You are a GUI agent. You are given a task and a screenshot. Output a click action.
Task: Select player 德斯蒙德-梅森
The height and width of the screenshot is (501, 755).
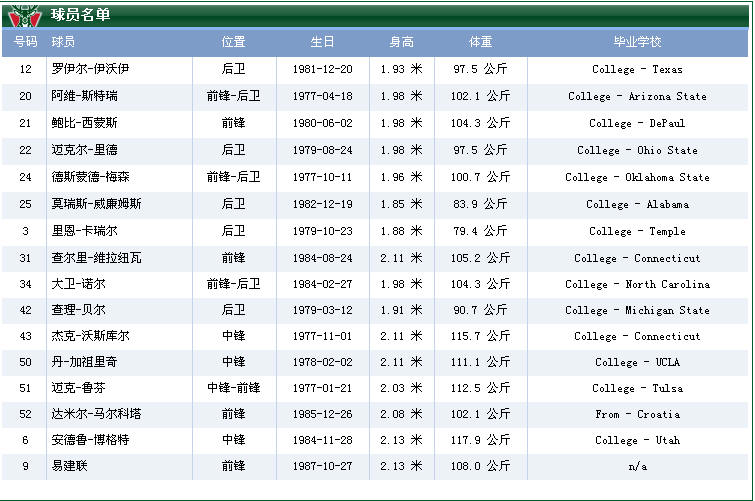click(x=90, y=177)
